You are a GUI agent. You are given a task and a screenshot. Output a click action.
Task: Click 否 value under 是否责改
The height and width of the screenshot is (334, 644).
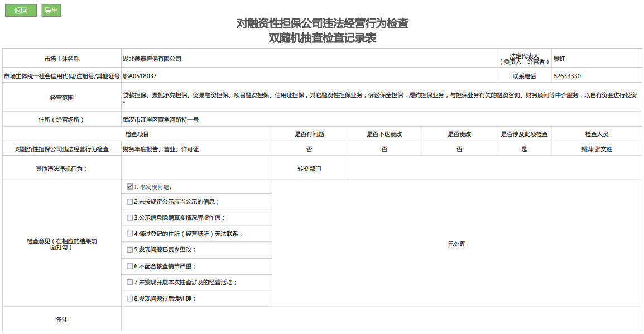(459, 149)
